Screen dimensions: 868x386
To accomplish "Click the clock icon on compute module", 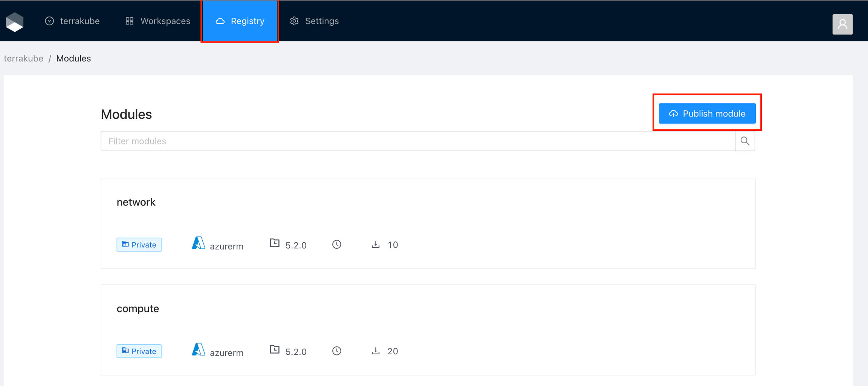I will (336, 351).
